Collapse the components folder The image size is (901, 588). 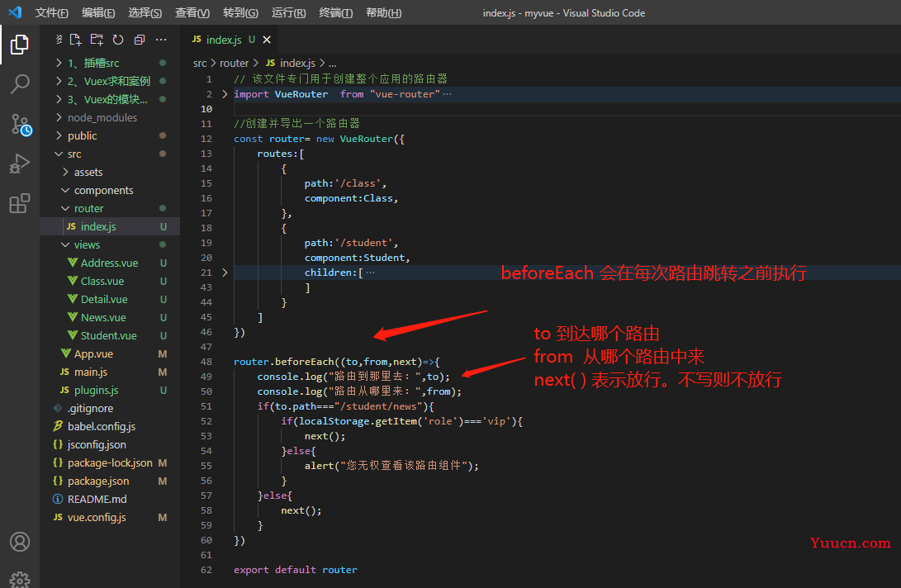coord(110,190)
